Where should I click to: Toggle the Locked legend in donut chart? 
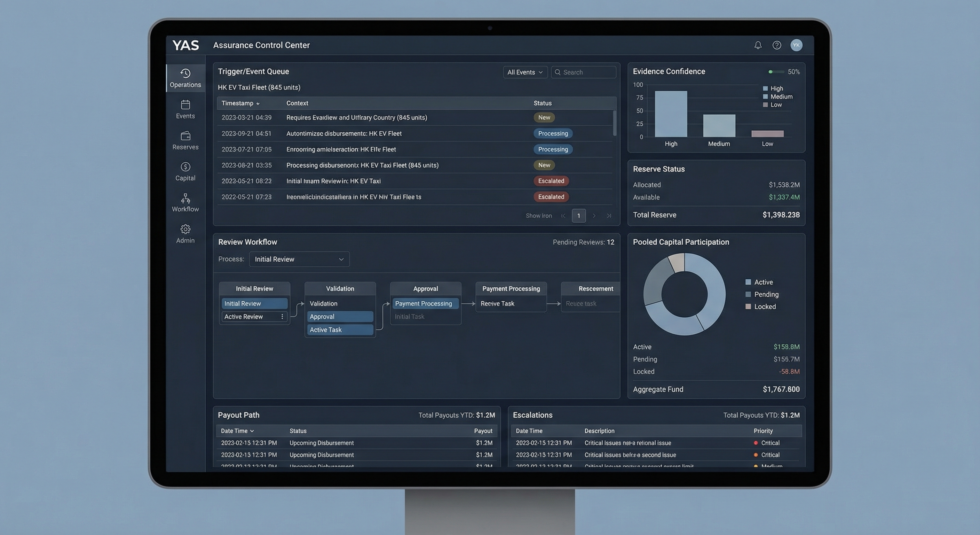click(748, 307)
